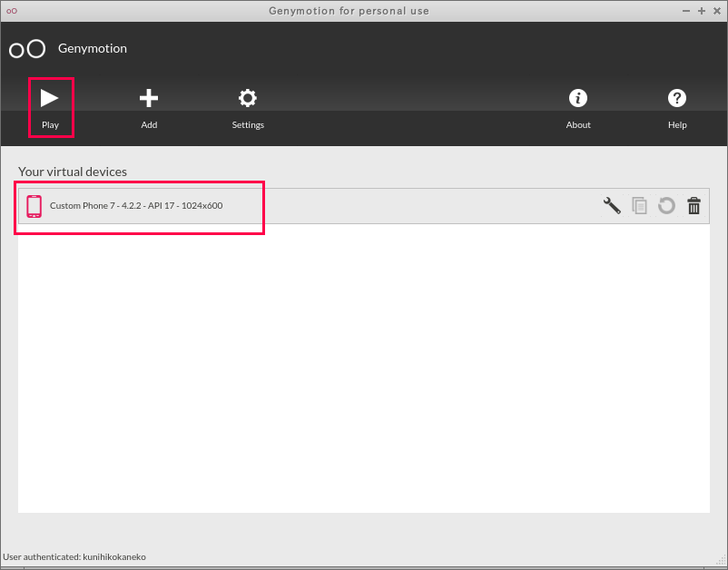Click the Genymotion title text
728x570 pixels.
tap(93, 48)
